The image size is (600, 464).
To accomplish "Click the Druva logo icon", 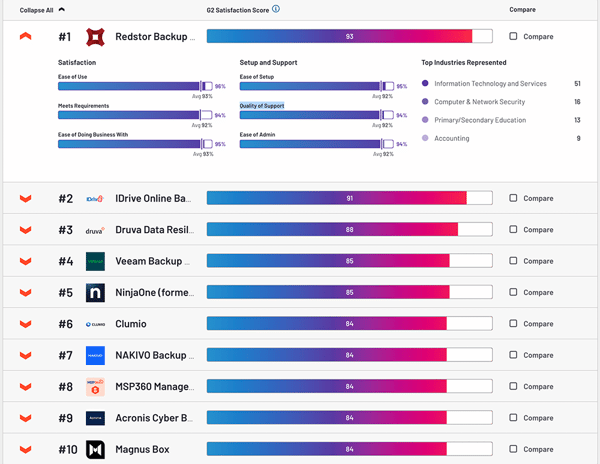I will point(95,230).
